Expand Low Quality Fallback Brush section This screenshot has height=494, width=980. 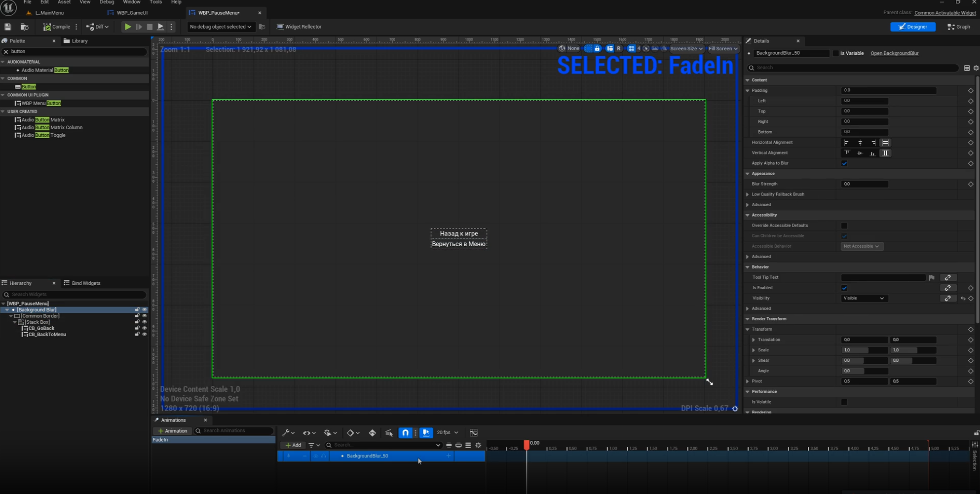click(x=748, y=194)
